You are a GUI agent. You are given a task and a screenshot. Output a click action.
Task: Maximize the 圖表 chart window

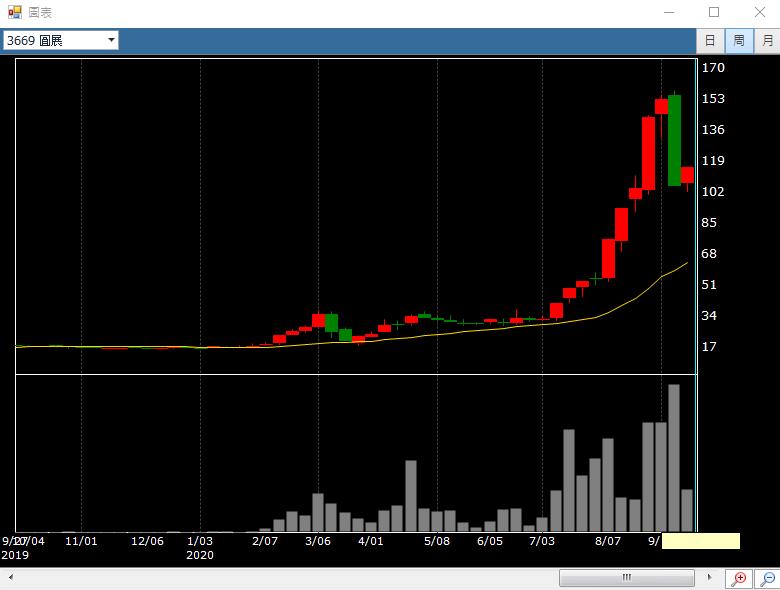click(x=714, y=13)
